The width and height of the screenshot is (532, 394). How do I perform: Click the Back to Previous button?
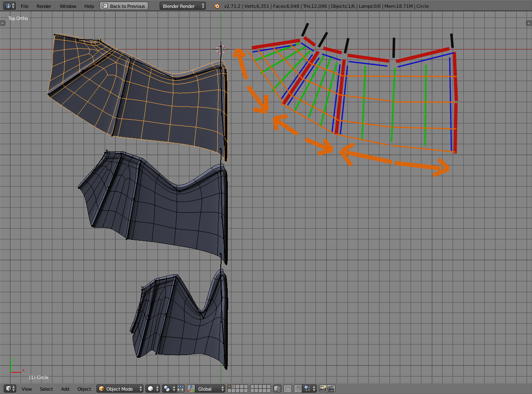(x=124, y=6)
